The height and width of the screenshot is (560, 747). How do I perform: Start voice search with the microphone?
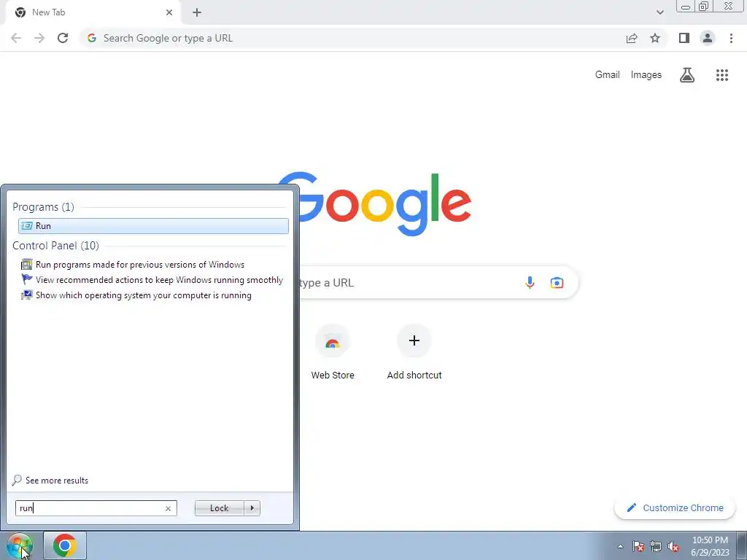(x=530, y=282)
